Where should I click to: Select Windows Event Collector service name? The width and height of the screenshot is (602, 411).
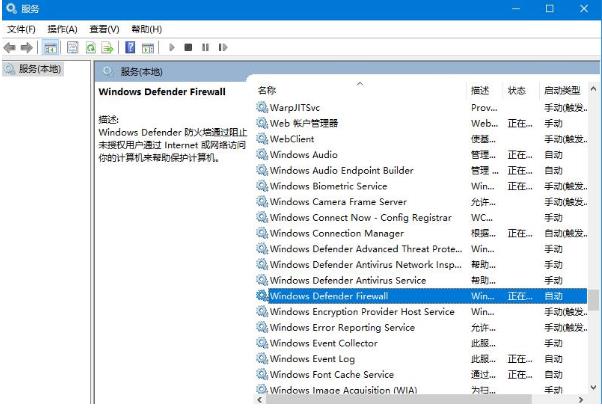[324, 343]
